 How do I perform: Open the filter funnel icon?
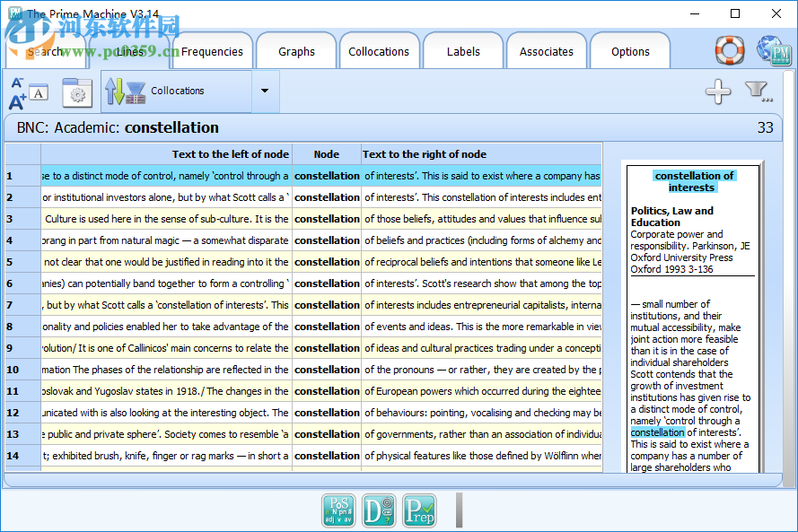[759, 91]
